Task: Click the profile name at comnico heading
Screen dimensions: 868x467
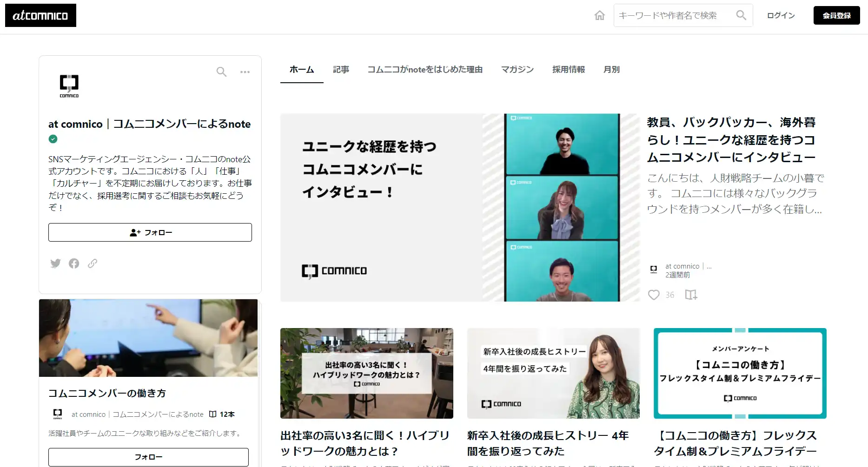Action: 149,124
